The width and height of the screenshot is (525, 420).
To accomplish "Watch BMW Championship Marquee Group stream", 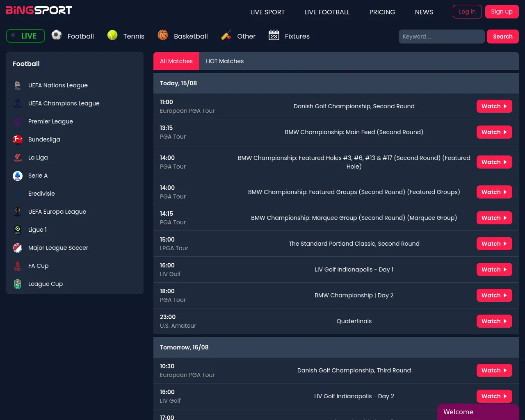I will coord(494,218).
